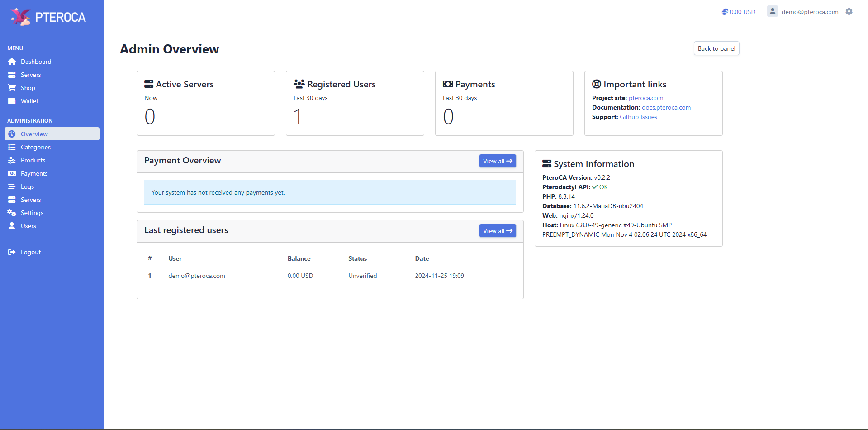Open the pteroca.com project site link
The height and width of the screenshot is (430, 868).
646,98
